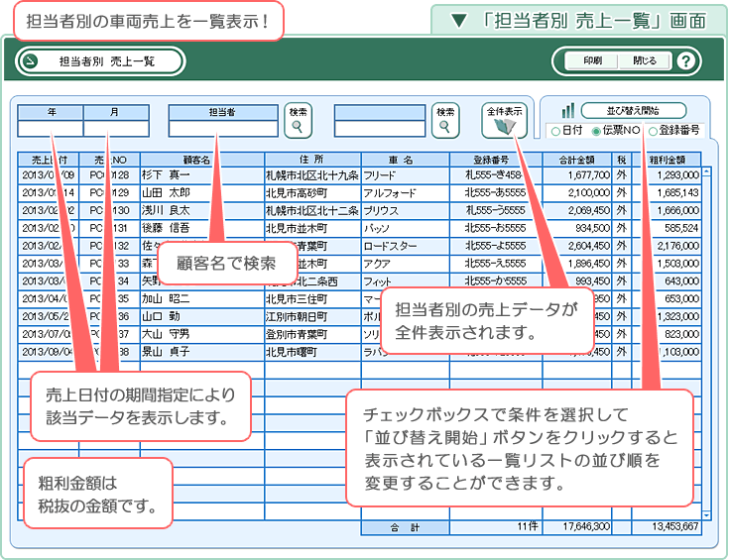Click the 車名 column header

tap(406, 160)
